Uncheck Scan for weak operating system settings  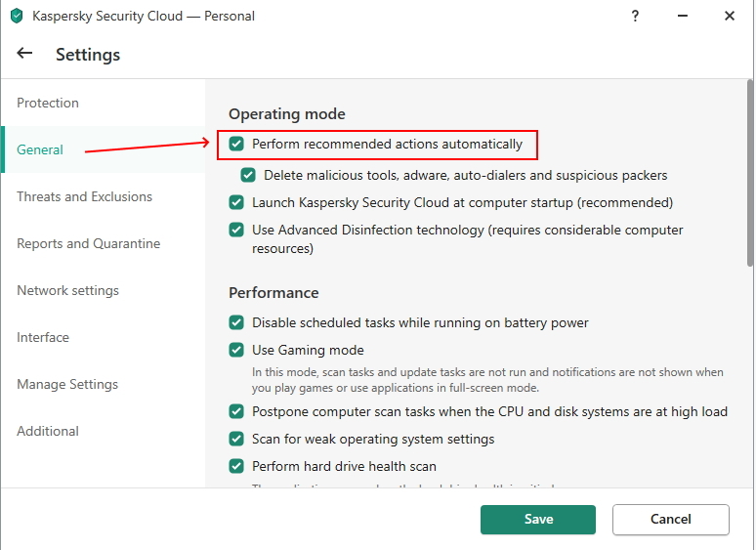[x=236, y=439]
